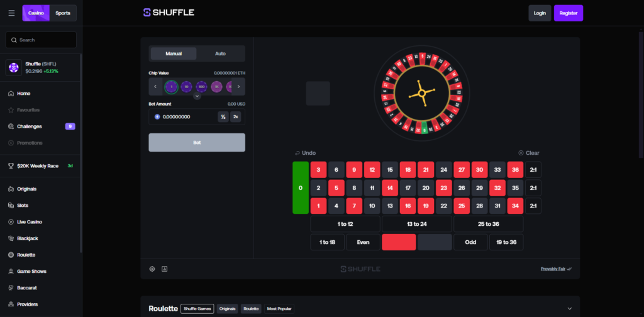This screenshot has height=317, width=644.
Task: Place a chip on number 4
Action: tap(336, 206)
